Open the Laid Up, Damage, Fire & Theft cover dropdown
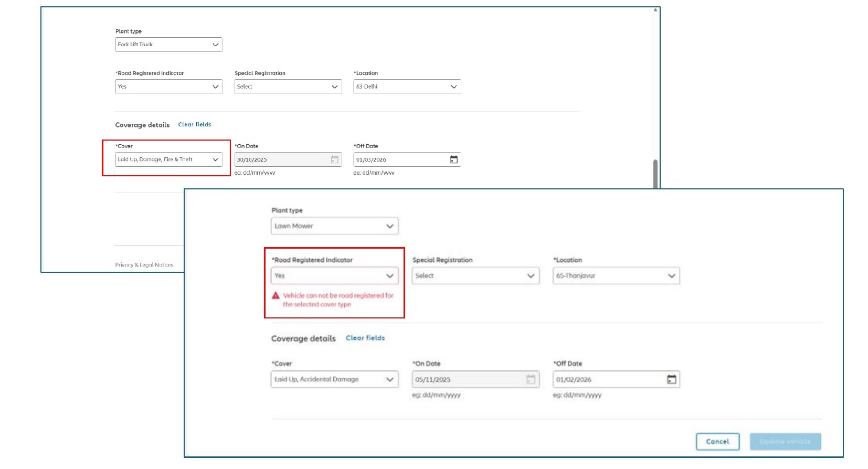This screenshot has width=868, height=469. (168, 159)
